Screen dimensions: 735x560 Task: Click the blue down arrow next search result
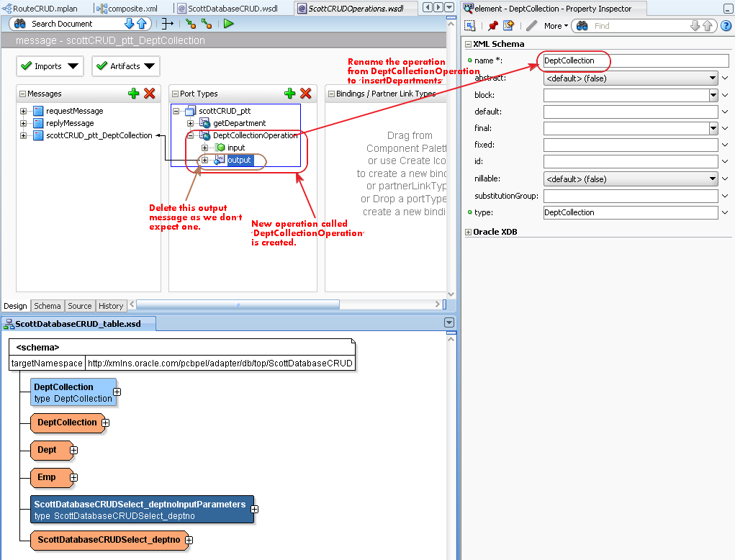click(129, 24)
